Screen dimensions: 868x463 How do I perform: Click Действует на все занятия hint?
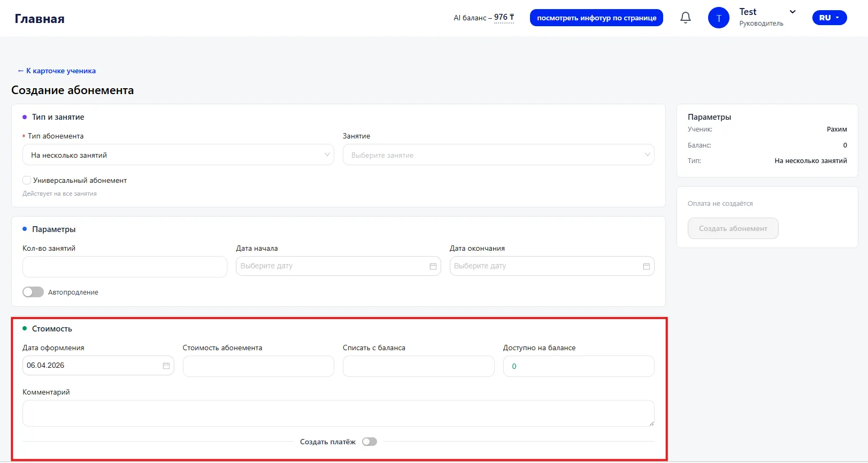[59, 194]
